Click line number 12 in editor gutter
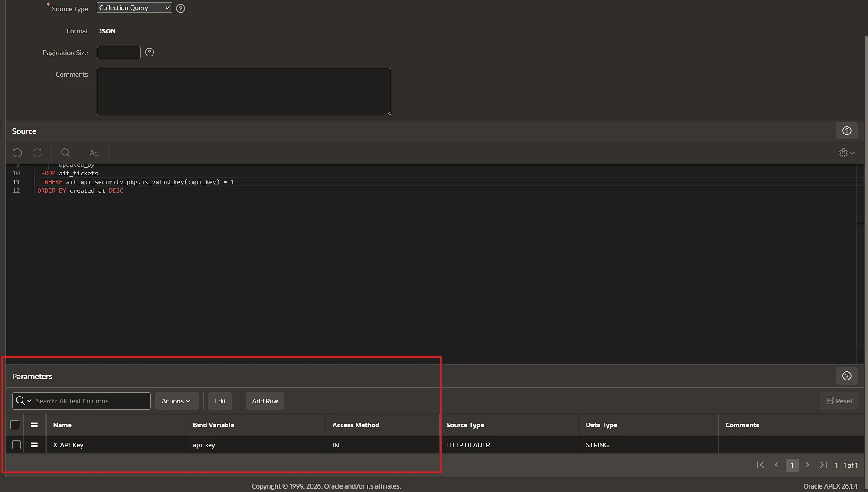The image size is (868, 492). point(16,190)
